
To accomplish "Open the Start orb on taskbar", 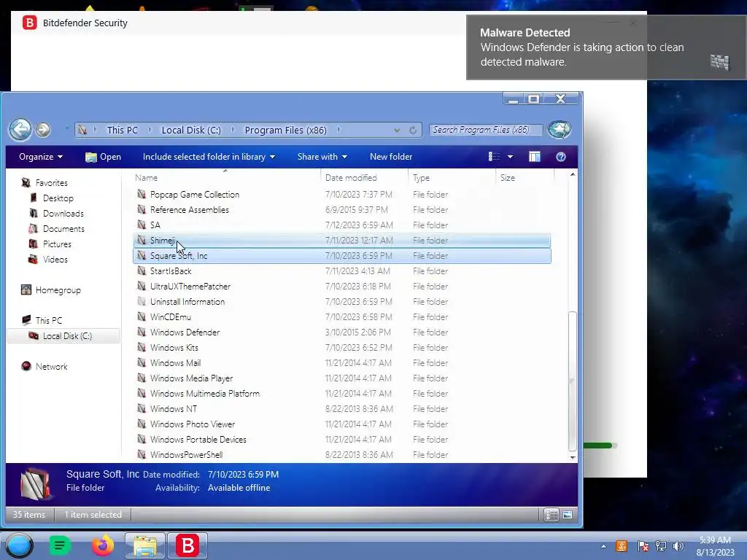I will pos(20,545).
